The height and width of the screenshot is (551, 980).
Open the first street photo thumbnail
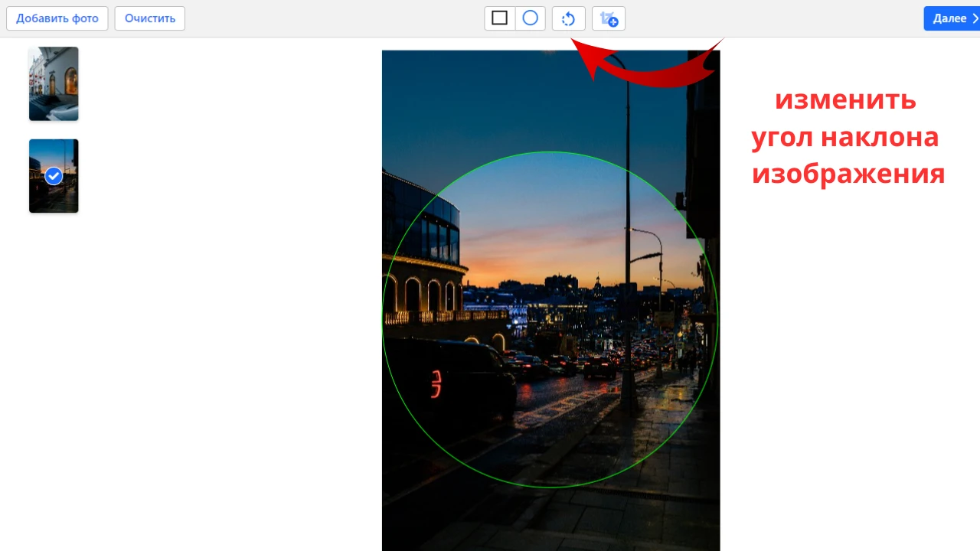54,84
